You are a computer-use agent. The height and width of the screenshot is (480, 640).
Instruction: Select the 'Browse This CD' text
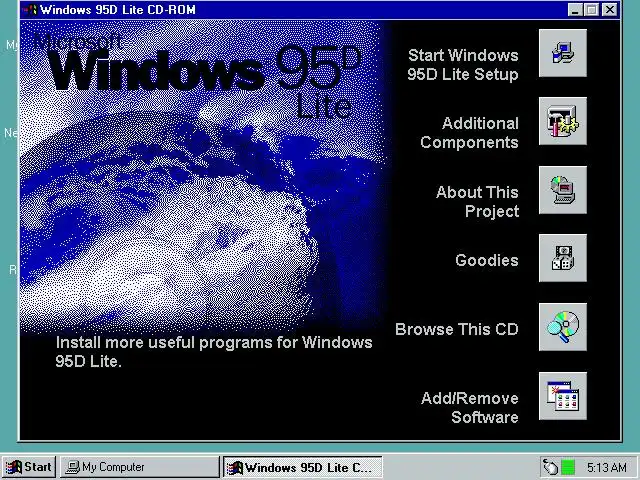coord(457,329)
